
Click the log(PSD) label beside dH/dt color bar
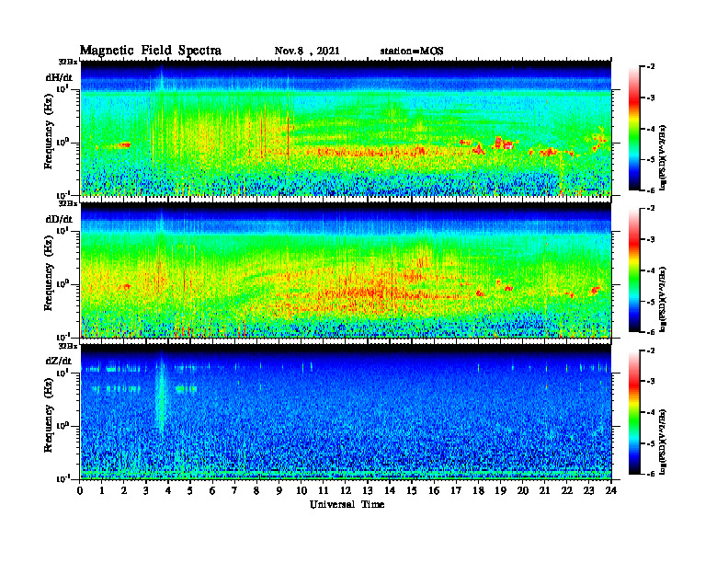coord(663,157)
